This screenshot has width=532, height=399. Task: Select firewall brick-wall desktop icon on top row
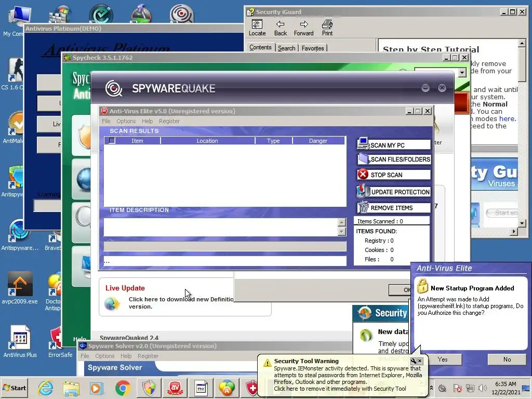60,14
